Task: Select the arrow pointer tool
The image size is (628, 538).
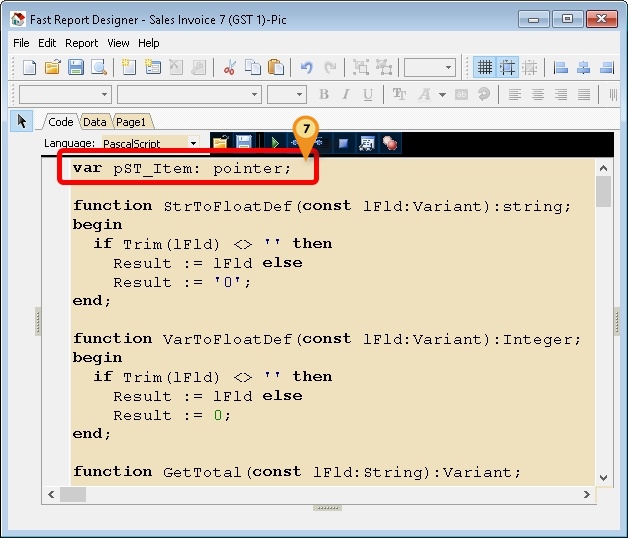Action: pos(22,121)
